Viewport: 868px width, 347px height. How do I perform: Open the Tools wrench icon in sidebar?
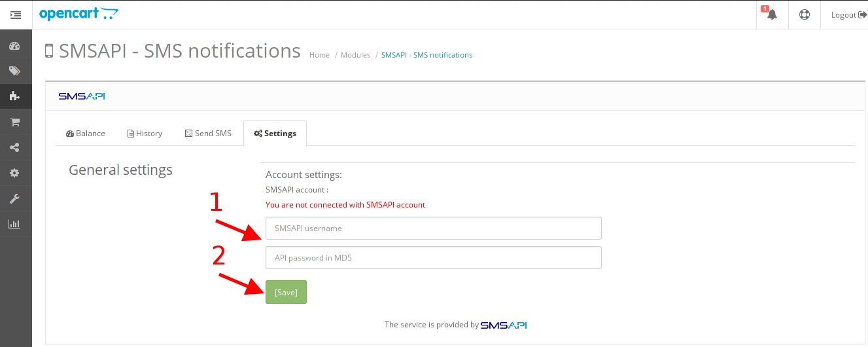coord(14,198)
